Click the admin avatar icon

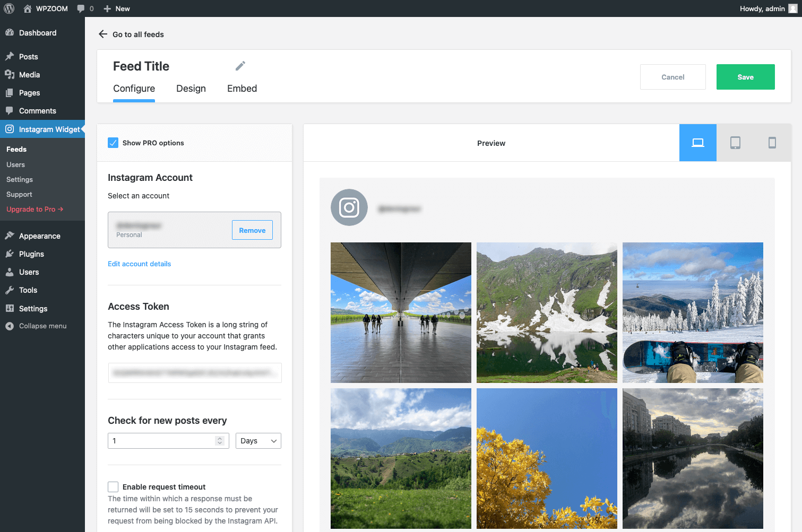(793, 8)
